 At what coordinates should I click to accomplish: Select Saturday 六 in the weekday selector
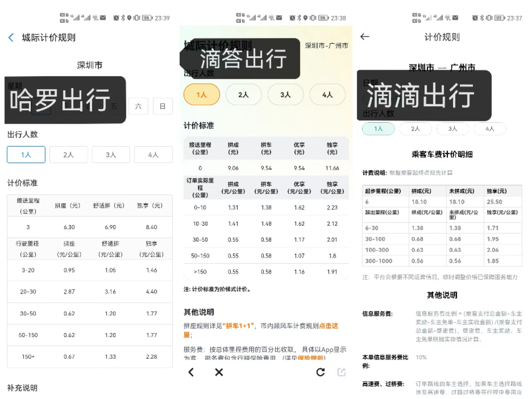pos(138,106)
